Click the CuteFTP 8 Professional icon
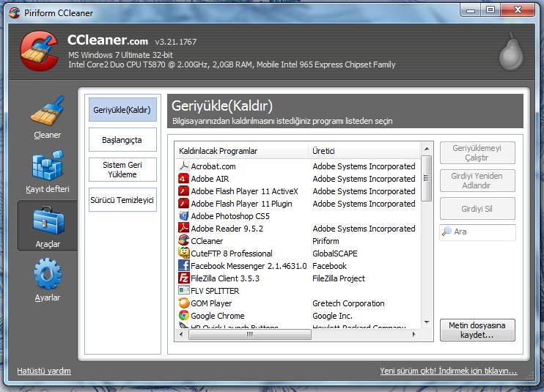The width and height of the screenshot is (544, 392). click(183, 253)
